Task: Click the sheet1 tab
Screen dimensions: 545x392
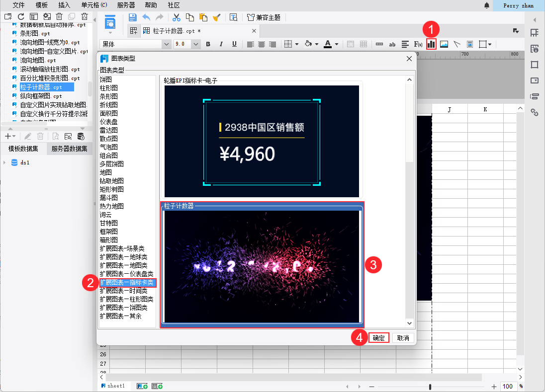Action: (113, 386)
